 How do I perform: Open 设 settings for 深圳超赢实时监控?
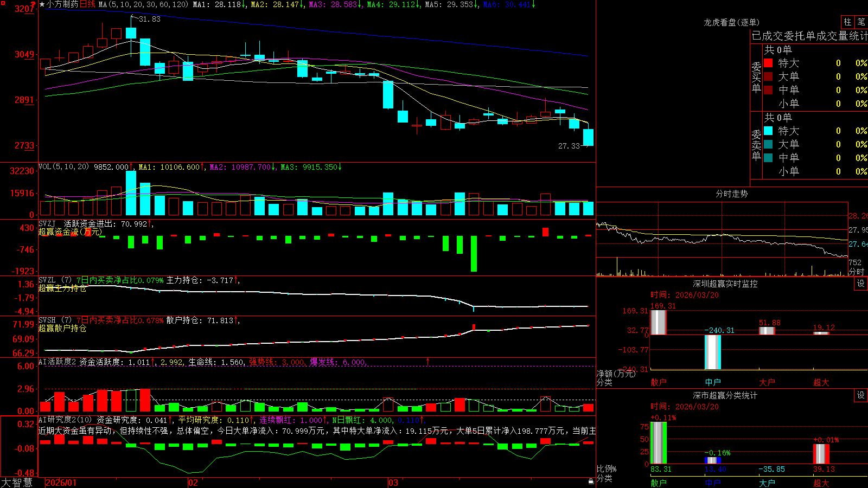point(861,284)
